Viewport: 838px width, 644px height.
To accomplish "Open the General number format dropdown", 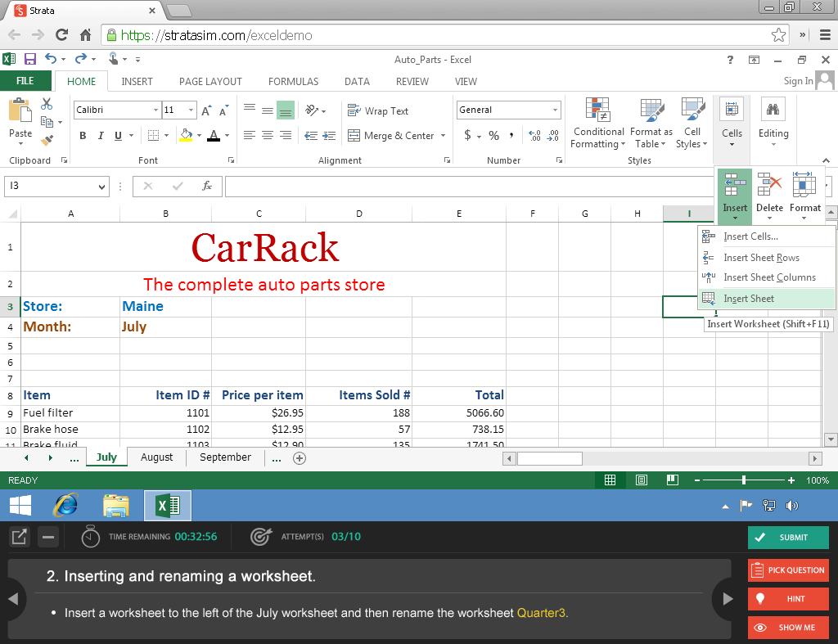I will (x=556, y=110).
